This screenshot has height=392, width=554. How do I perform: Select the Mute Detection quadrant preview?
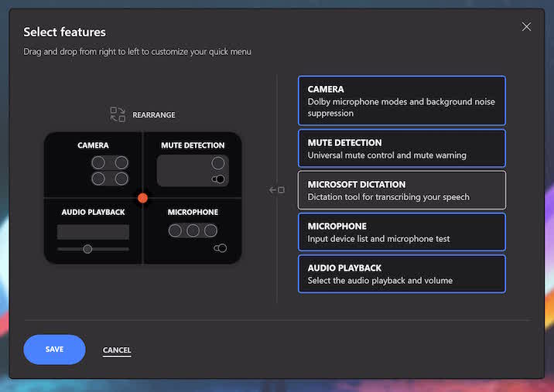click(193, 164)
